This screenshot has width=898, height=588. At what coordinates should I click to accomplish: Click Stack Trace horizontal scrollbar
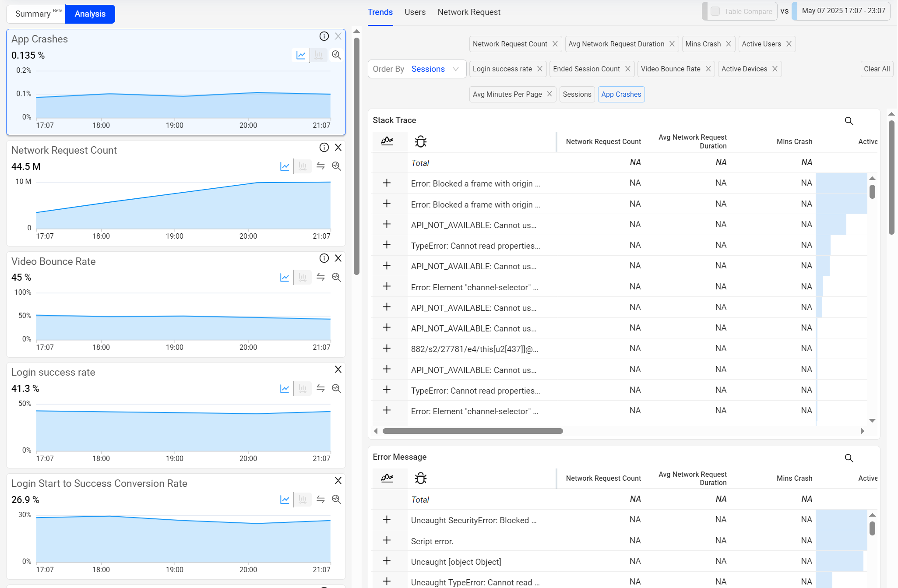(472, 431)
